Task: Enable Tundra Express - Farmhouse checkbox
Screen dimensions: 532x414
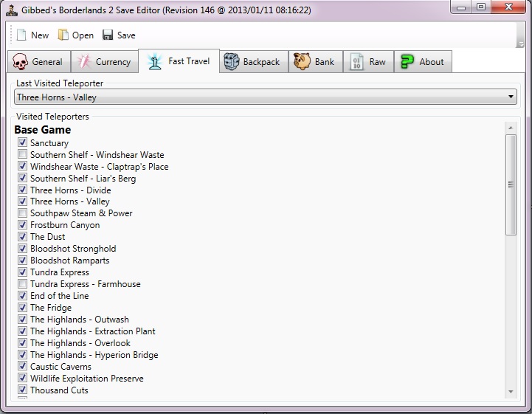Action: pos(22,283)
